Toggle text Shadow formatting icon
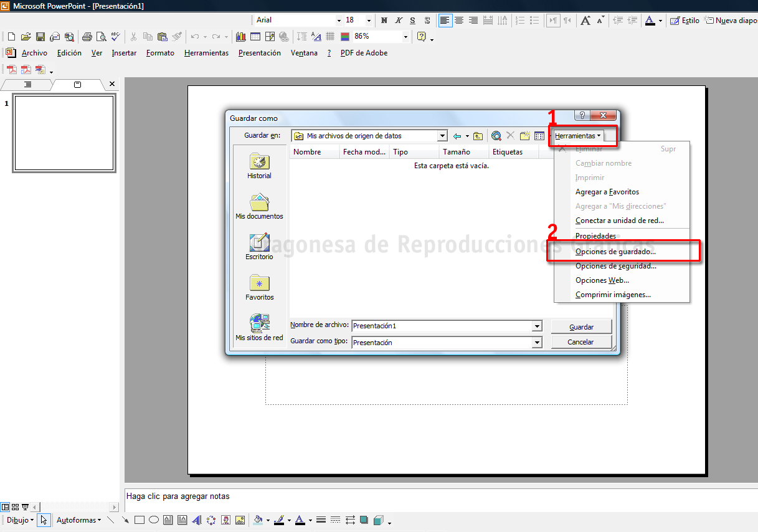Image resolution: width=758 pixels, height=532 pixels. 427,21
